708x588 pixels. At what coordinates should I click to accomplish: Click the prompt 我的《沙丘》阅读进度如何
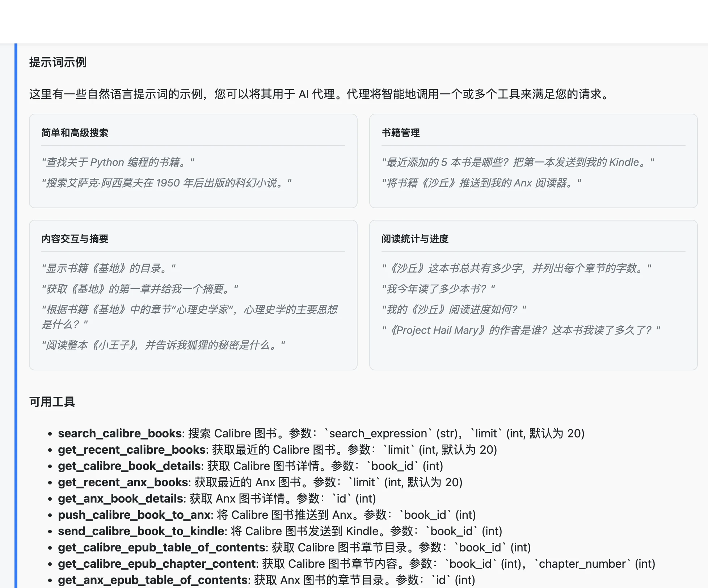[454, 310]
